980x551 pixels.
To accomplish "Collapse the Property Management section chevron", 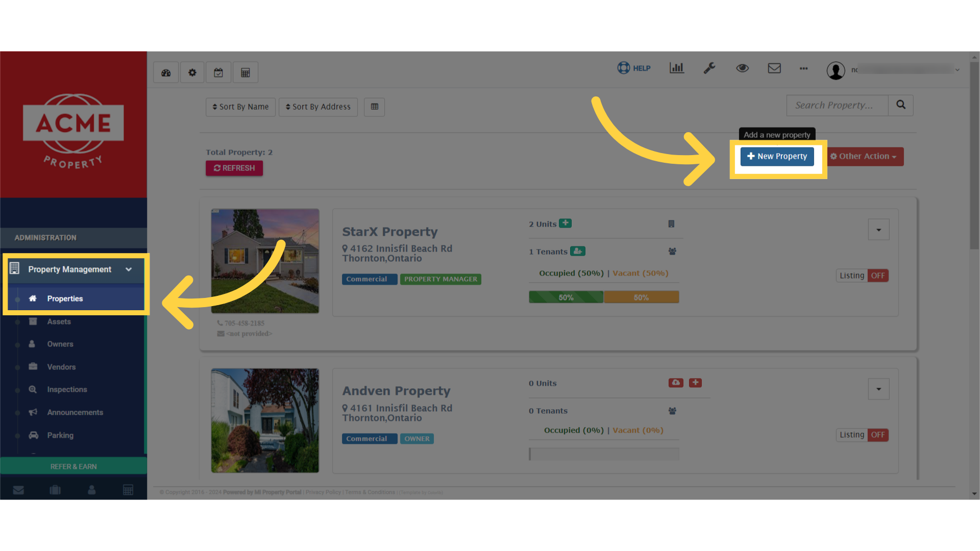I will click(x=128, y=269).
